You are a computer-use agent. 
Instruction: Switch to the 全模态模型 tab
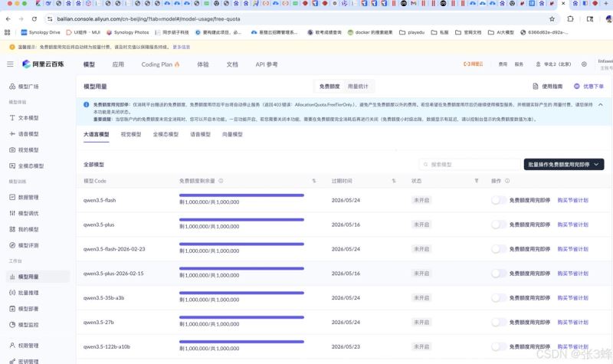(166, 134)
